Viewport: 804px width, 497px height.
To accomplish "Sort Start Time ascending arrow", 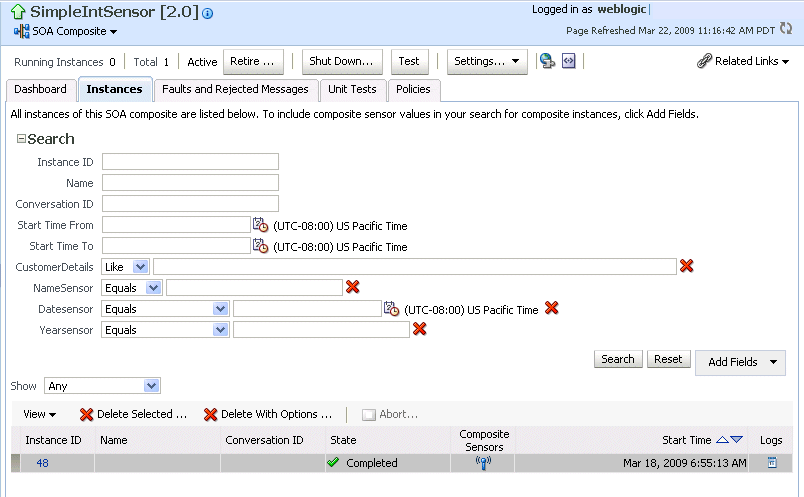I will 722,440.
